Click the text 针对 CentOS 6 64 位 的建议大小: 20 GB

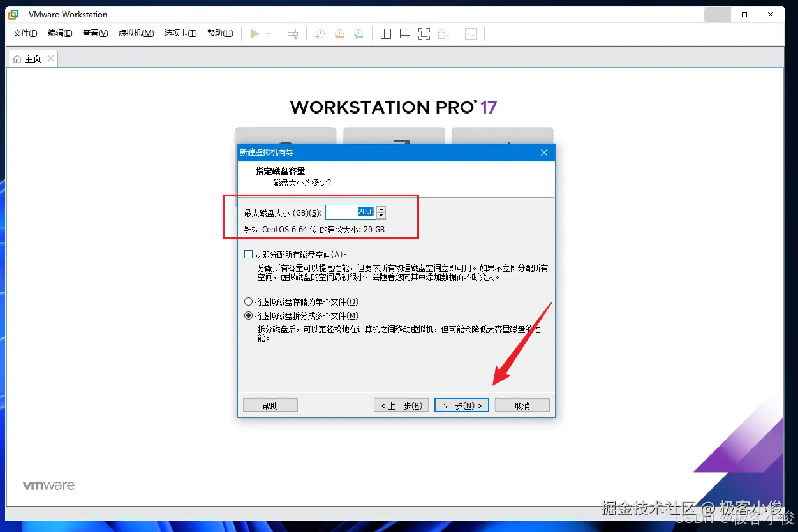(x=314, y=230)
